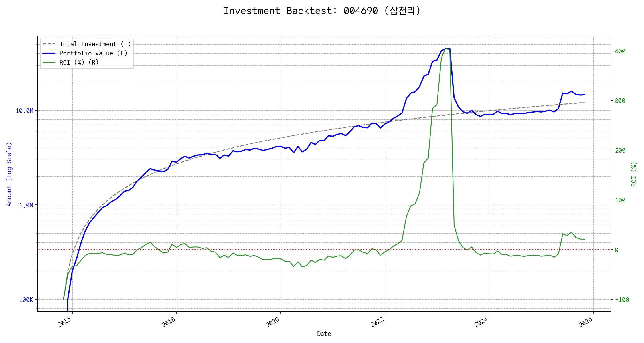This screenshot has height=343, width=644.
Task: Click the Total Investment legend entry
Action: coord(95,44)
